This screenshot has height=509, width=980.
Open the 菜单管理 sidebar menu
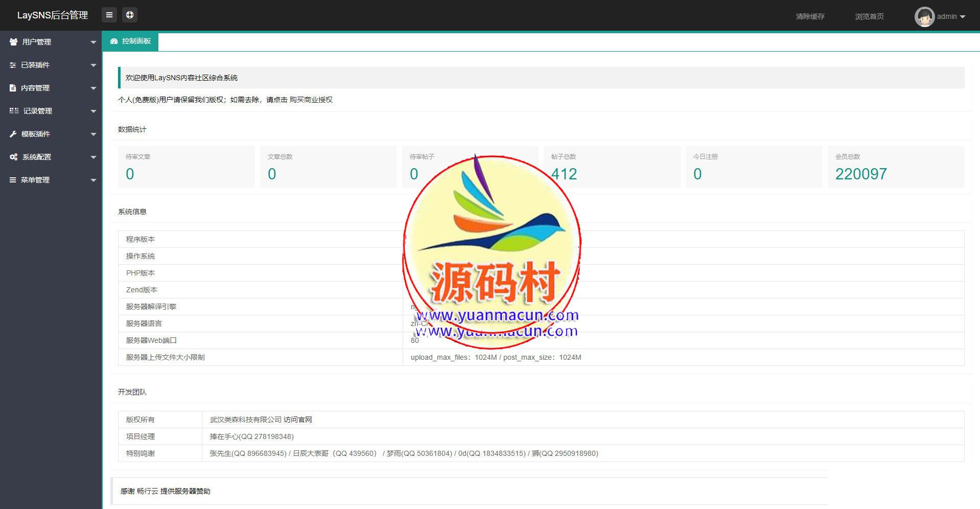tap(51, 180)
